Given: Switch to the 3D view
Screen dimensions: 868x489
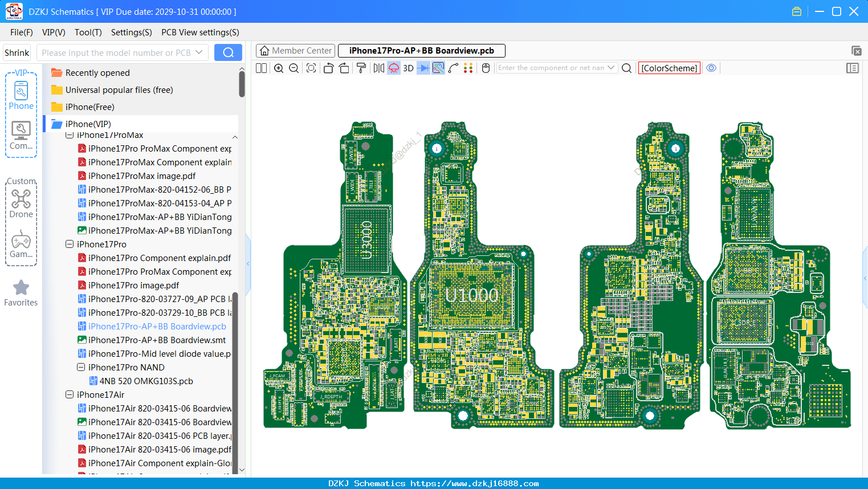Looking at the screenshot, I should pos(408,68).
